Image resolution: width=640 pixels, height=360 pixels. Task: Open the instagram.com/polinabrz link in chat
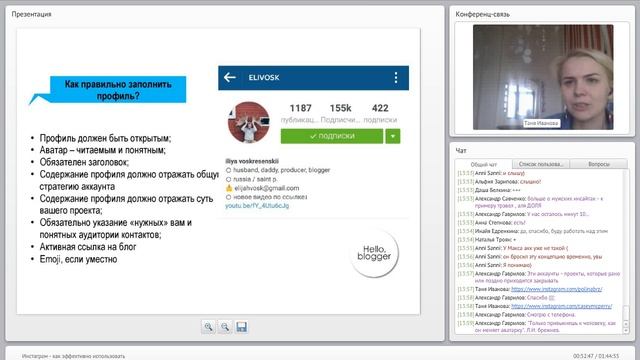coord(556,289)
